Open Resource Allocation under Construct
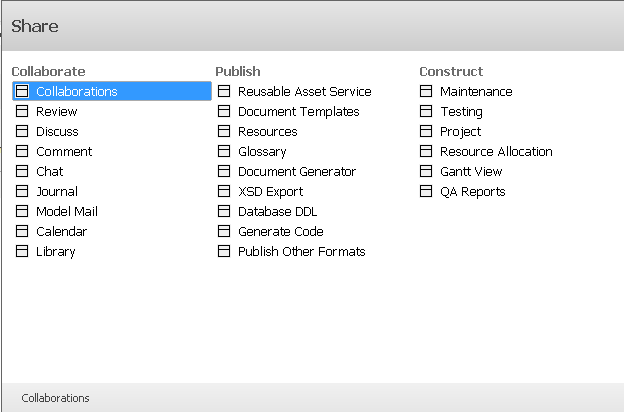This screenshot has width=624, height=412. pyautogui.click(x=496, y=152)
